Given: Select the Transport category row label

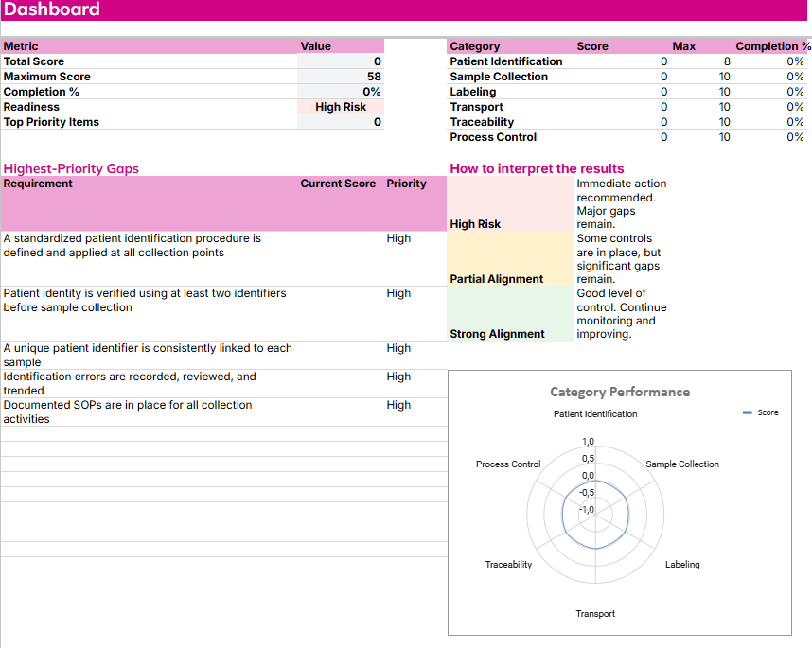Looking at the screenshot, I should click(476, 107).
